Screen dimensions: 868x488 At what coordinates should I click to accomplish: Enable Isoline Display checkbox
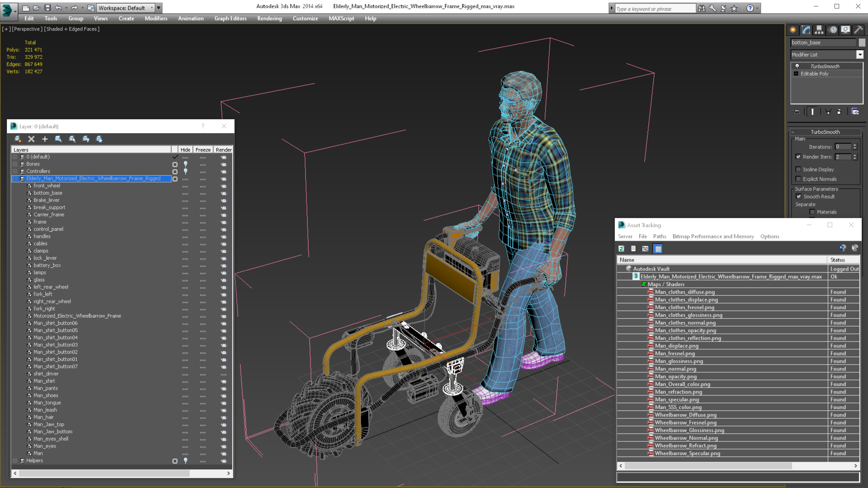click(798, 169)
